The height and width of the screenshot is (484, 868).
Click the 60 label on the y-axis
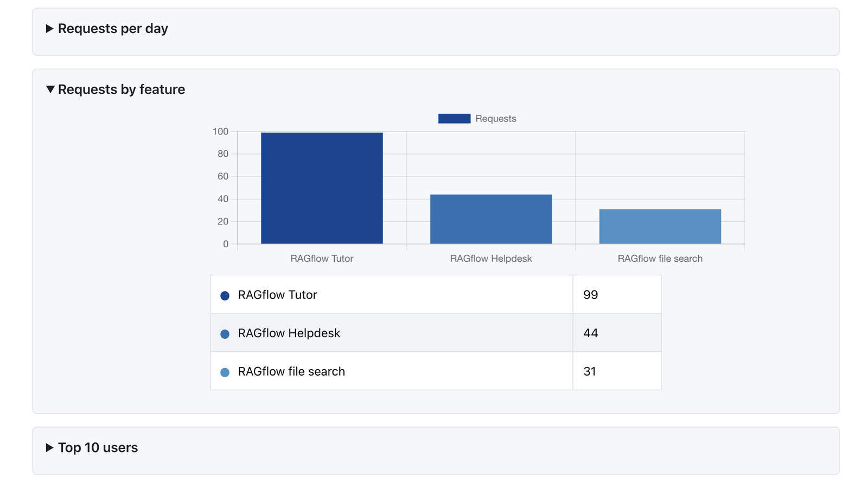pos(223,177)
